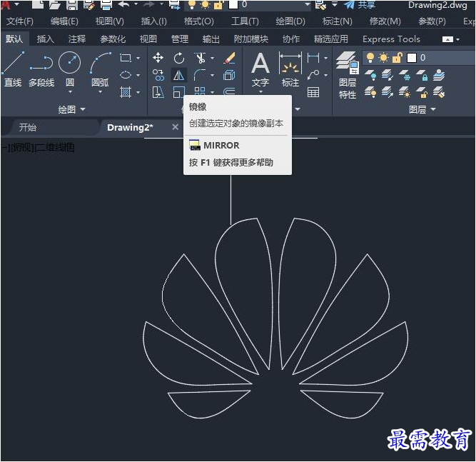Image resolution: width=476 pixels, height=462 pixels.
Task: Click the Layer Isolate tool icon
Action: point(388,75)
